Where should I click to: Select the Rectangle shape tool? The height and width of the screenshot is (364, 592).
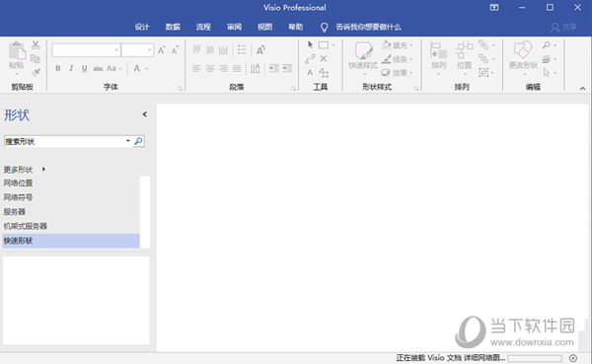coord(324,45)
